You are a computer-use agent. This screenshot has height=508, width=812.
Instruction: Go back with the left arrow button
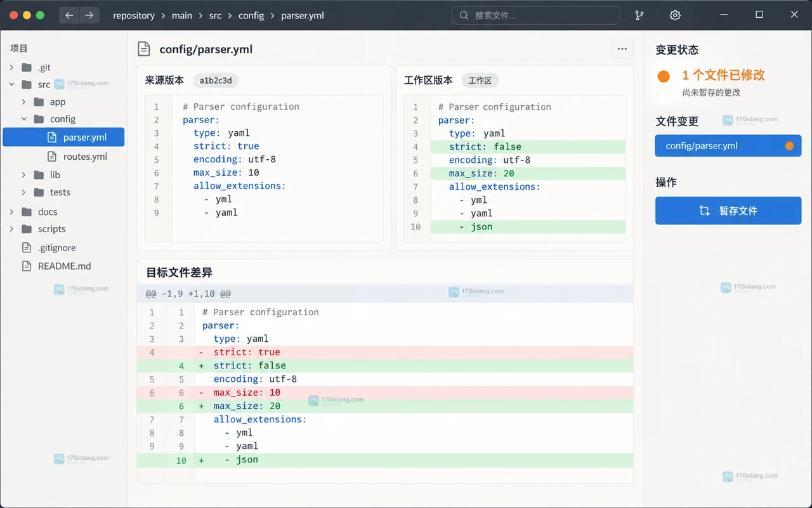pos(69,15)
